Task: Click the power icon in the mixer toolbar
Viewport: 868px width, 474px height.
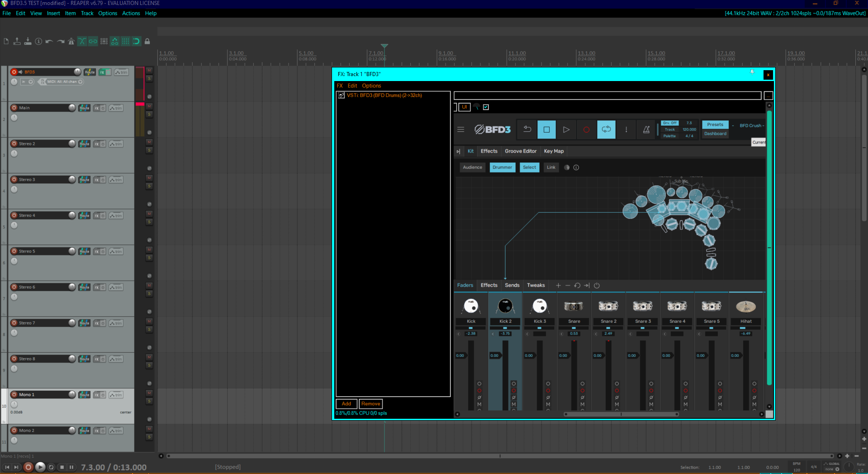Action: coord(597,285)
